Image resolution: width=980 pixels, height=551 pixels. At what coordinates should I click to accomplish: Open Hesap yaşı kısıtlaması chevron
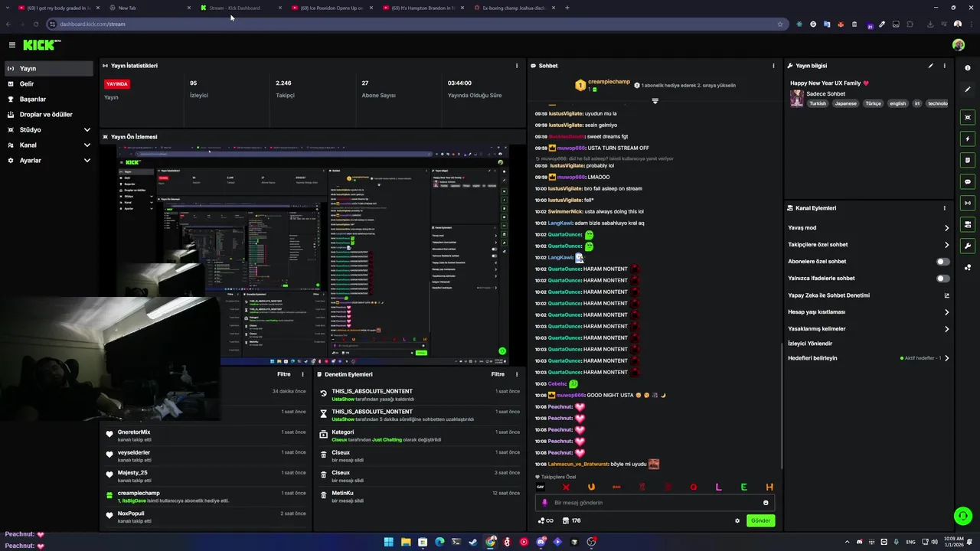coord(946,312)
